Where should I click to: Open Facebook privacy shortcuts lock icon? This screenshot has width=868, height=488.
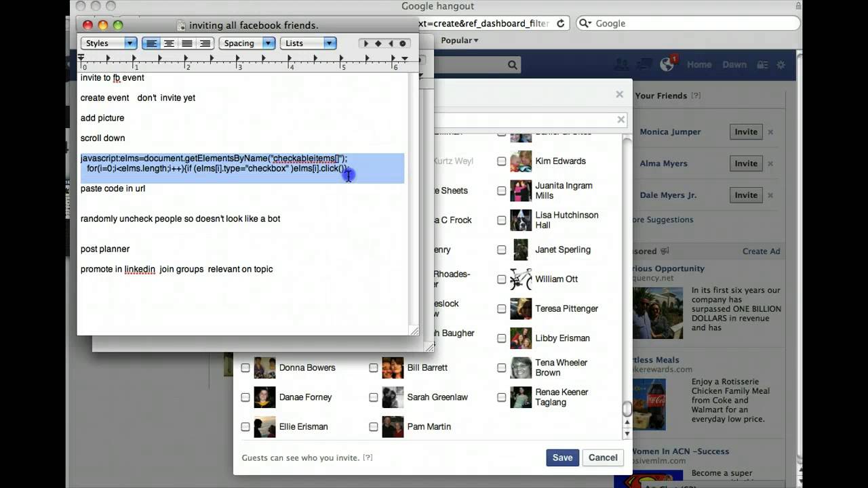click(x=763, y=65)
